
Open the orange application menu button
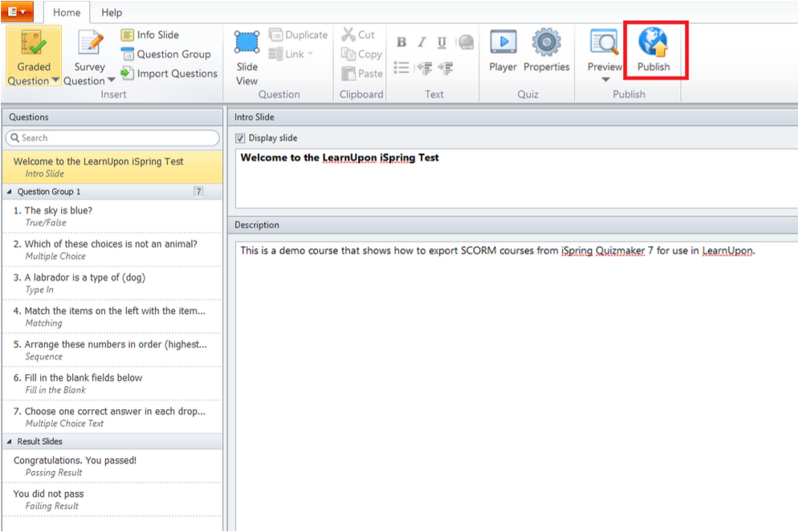(17, 12)
